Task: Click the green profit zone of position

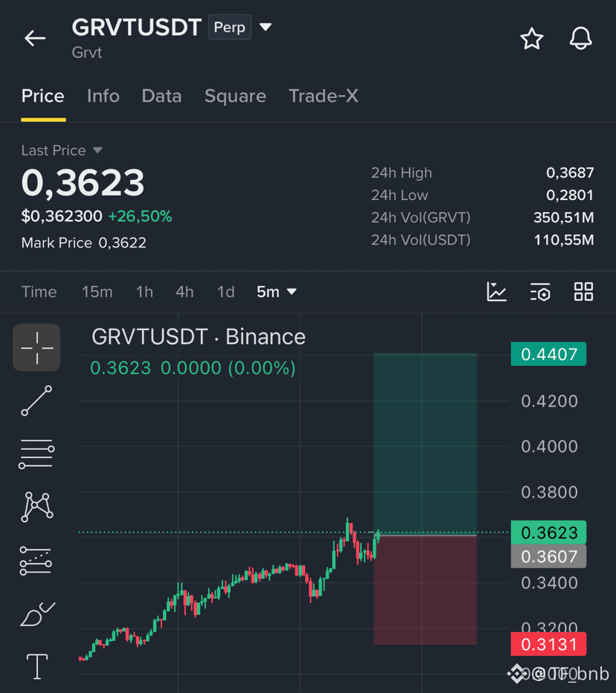Action: tap(425, 444)
